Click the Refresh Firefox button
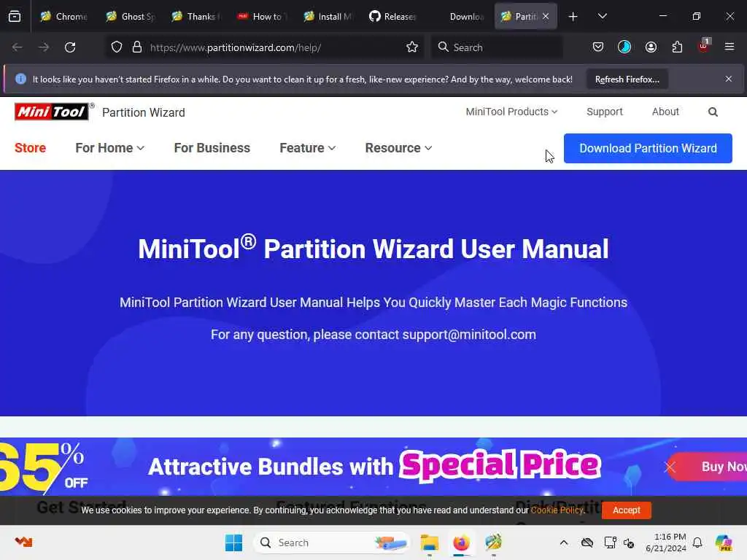The image size is (747, 560). 627,79
